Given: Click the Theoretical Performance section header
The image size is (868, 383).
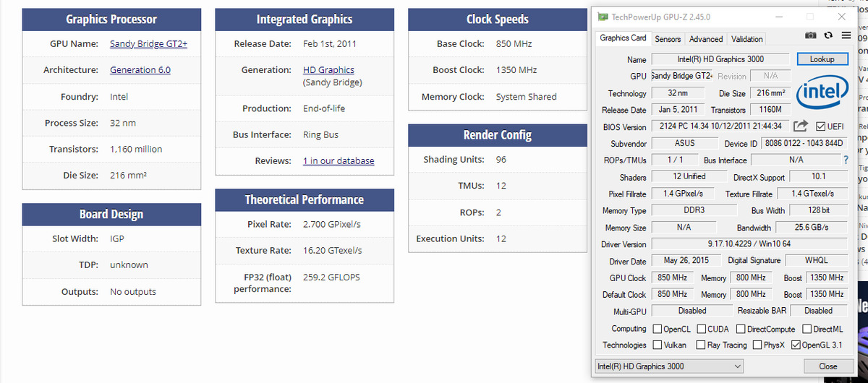Looking at the screenshot, I should tap(305, 200).
